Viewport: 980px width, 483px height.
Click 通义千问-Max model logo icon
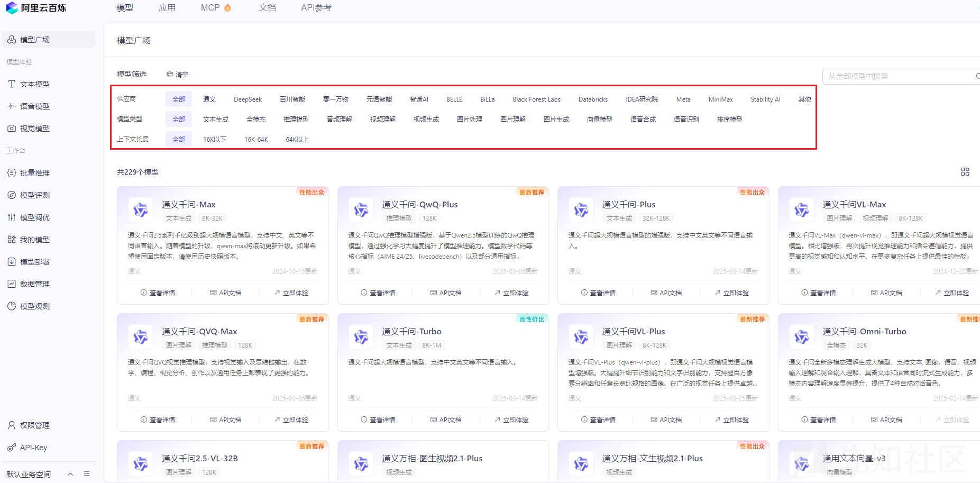pyautogui.click(x=141, y=210)
